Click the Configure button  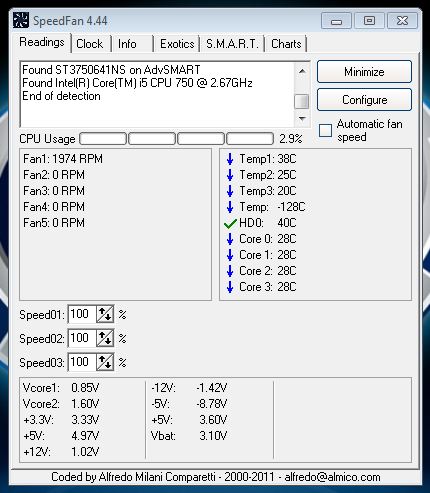click(364, 100)
